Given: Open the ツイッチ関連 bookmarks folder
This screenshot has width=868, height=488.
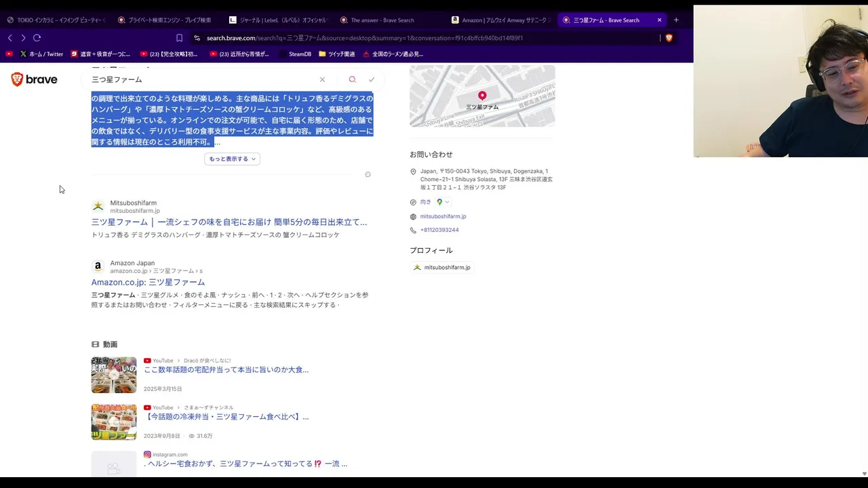Looking at the screenshot, I should [336, 54].
